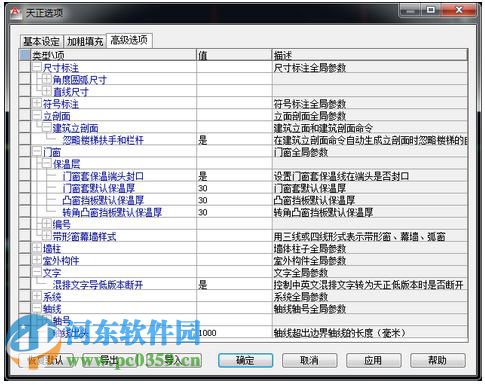Collapse the 门窗 node
This screenshot has width=485, height=385.
pyautogui.click(x=37, y=152)
